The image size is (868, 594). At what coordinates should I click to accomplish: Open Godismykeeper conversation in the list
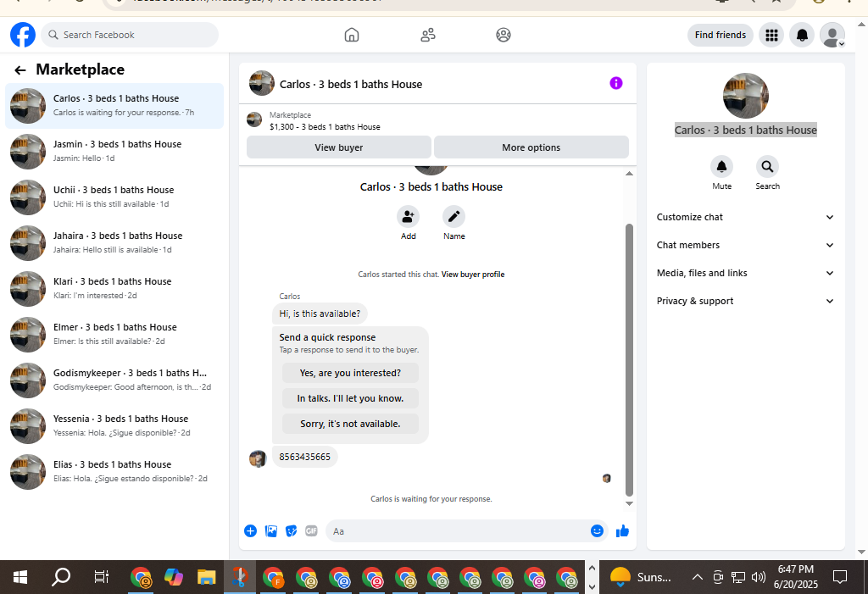(114, 380)
